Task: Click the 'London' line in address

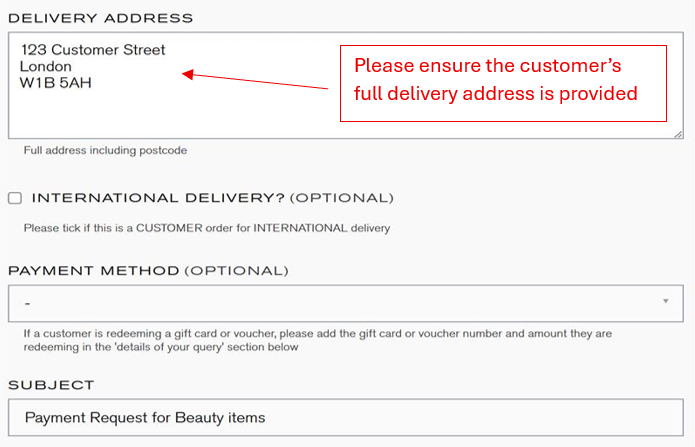Action: [x=46, y=67]
